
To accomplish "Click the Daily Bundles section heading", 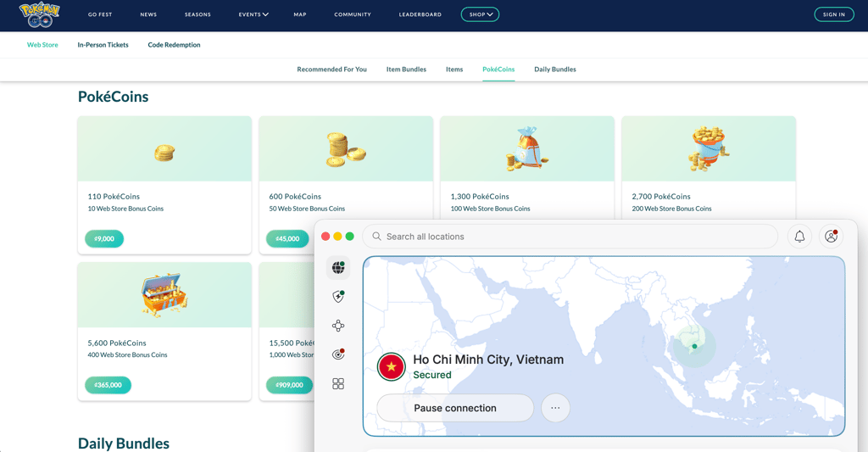I will tap(124, 444).
